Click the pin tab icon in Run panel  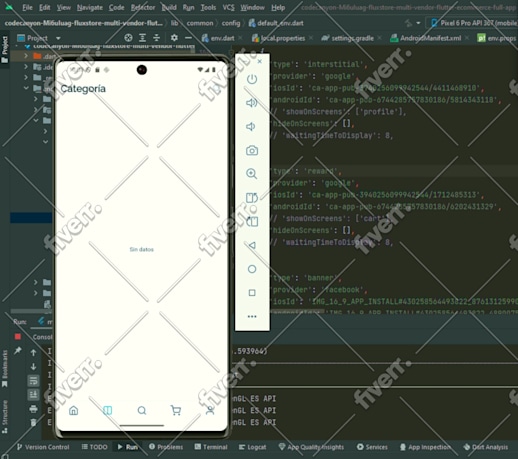click(x=18, y=350)
